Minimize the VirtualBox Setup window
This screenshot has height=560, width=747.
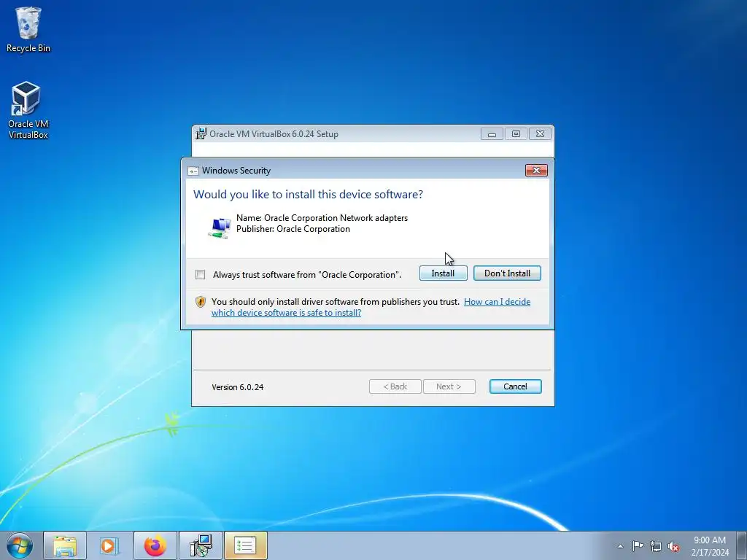[492, 134]
